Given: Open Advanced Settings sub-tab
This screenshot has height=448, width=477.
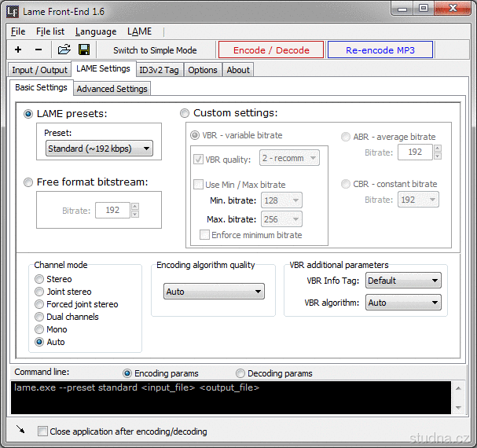Looking at the screenshot, I should [112, 89].
